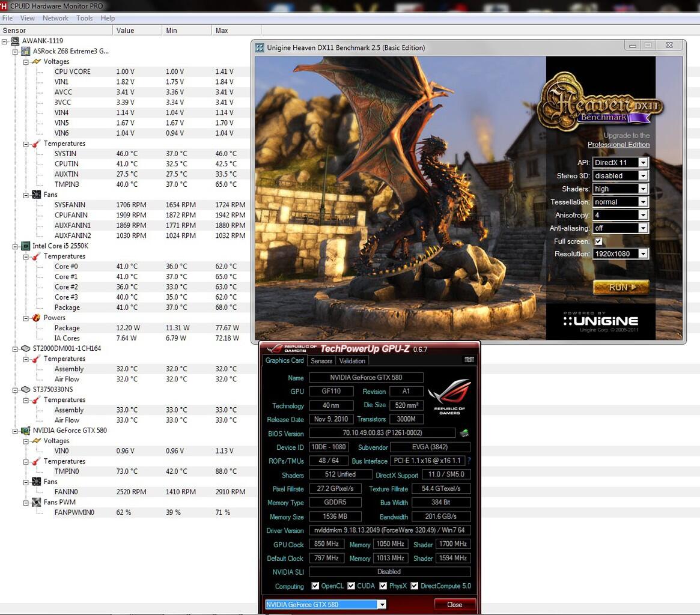Image resolution: width=700 pixels, height=615 pixels.
Task: Click the ST2000DM001 hard drive icon
Action: pyautogui.click(x=25, y=348)
